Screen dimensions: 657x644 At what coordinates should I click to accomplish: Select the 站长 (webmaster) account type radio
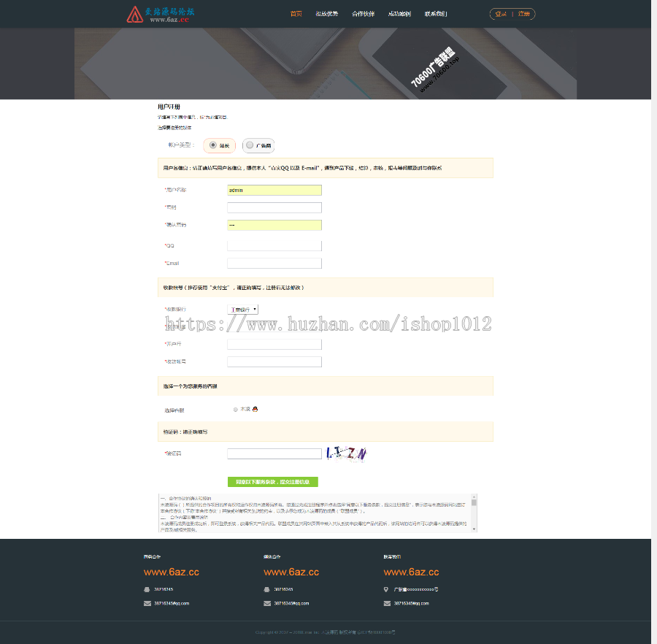click(x=213, y=145)
